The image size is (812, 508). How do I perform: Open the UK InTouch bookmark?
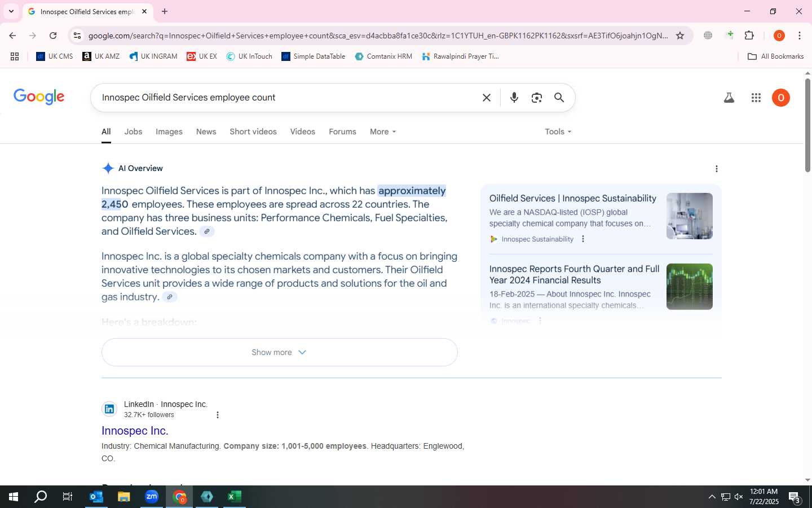pos(249,56)
